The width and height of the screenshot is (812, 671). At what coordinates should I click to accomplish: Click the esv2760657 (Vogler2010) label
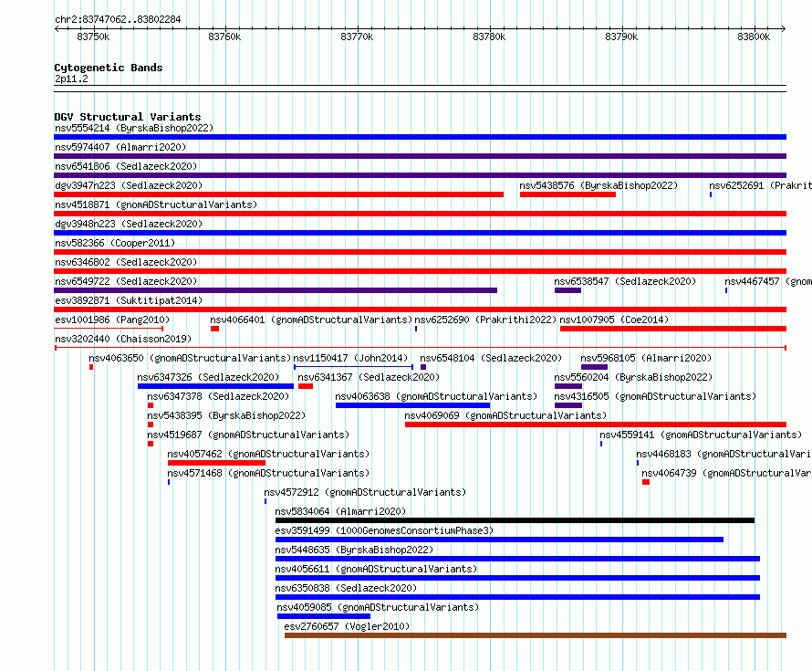point(347,626)
